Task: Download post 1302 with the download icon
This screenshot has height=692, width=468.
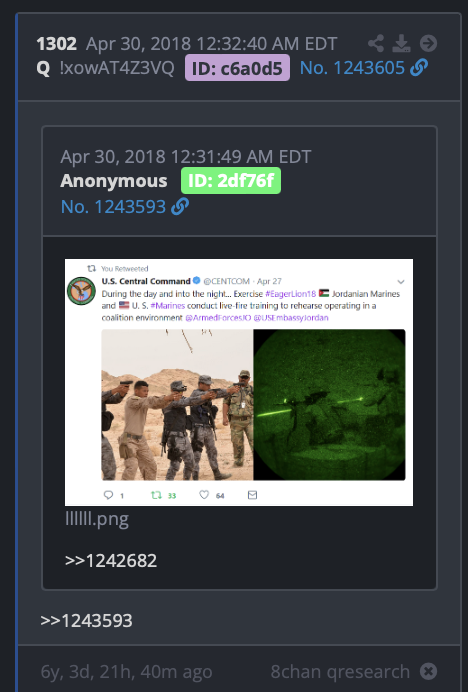Action: click(401, 44)
